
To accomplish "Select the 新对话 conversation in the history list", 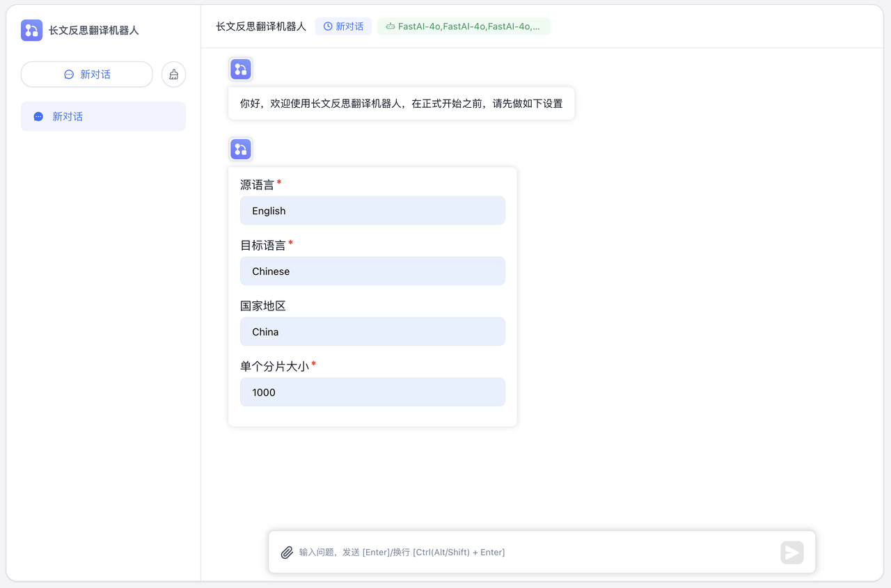I will point(103,116).
